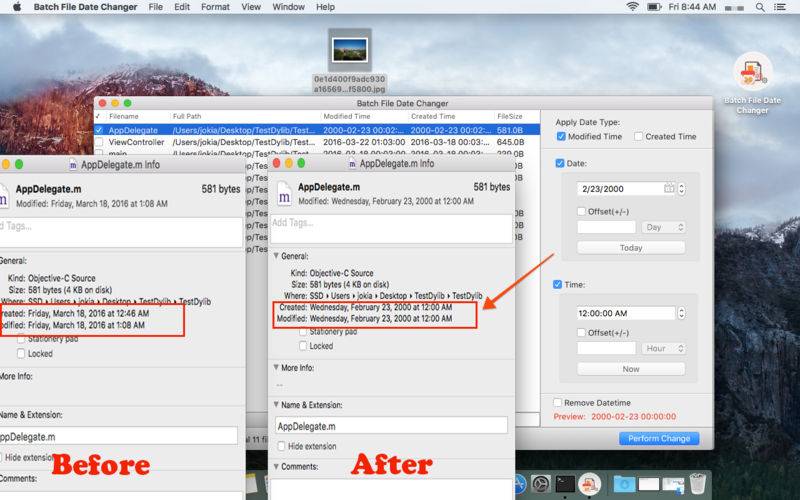Sort by the Filename column header
Viewport: 800px width, 500px height.
pos(123,116)
